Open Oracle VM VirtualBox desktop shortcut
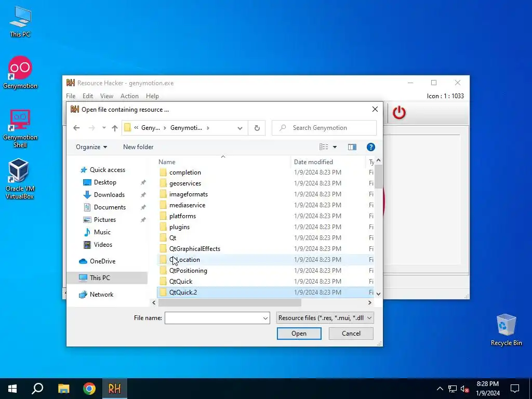 (x=19, y=179)
